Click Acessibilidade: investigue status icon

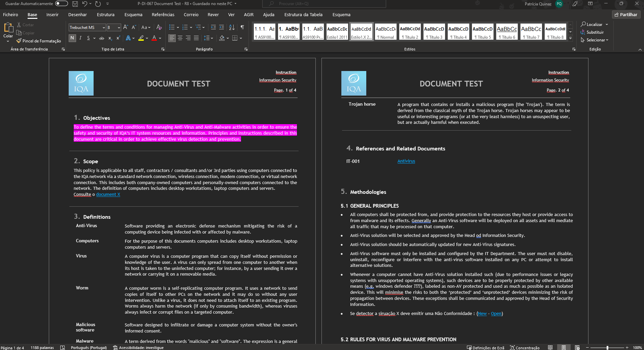click(138, 348)
